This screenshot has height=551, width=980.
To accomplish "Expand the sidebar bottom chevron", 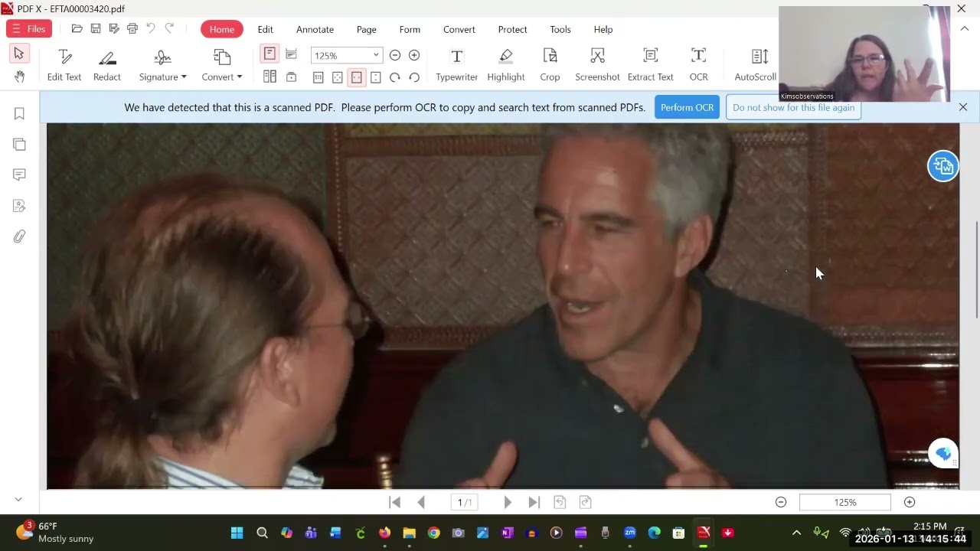I will [x=18, y=499].
